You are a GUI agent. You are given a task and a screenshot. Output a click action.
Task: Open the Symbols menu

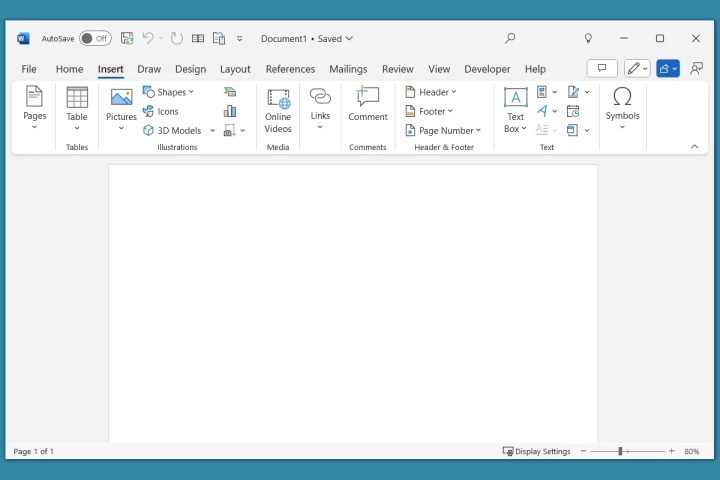coord(622,106)
